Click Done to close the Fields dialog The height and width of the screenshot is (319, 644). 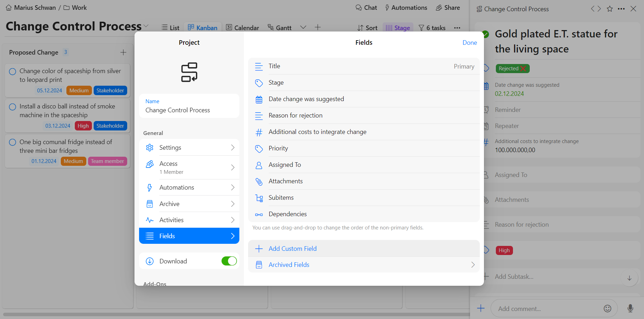tap(469, 43)
